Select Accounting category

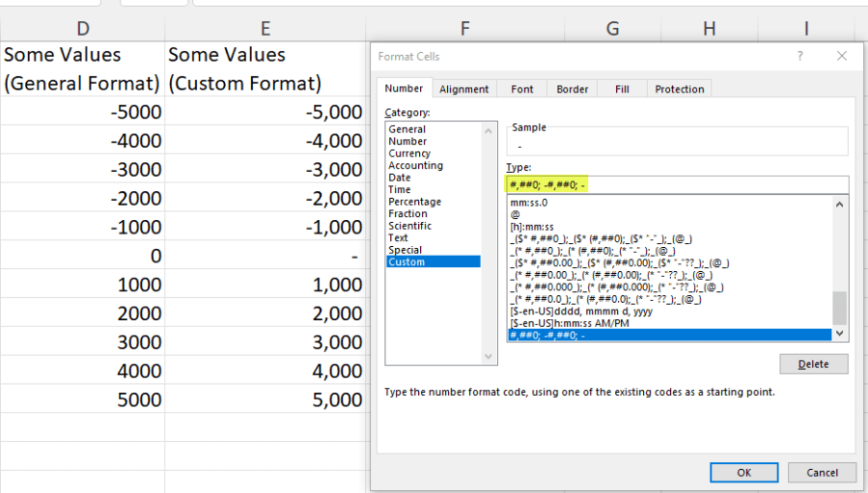pos(415,166)
